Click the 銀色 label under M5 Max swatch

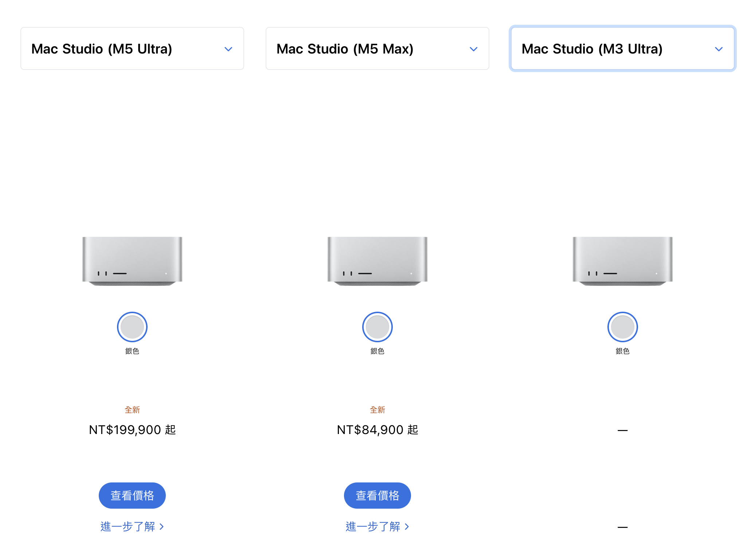[x=377, y=351]
